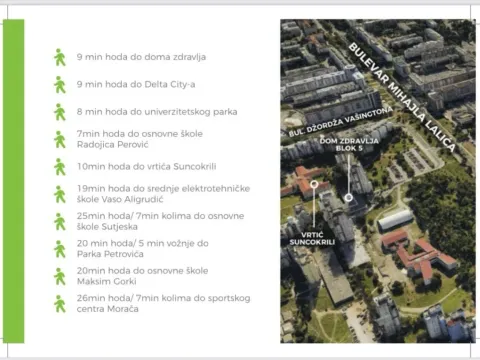The height and width of the screenshot is (360, 480).
Task: Click the 'BUL. DŽORDŽA VAŠINGTONA' map label
Action: (341, 121)
